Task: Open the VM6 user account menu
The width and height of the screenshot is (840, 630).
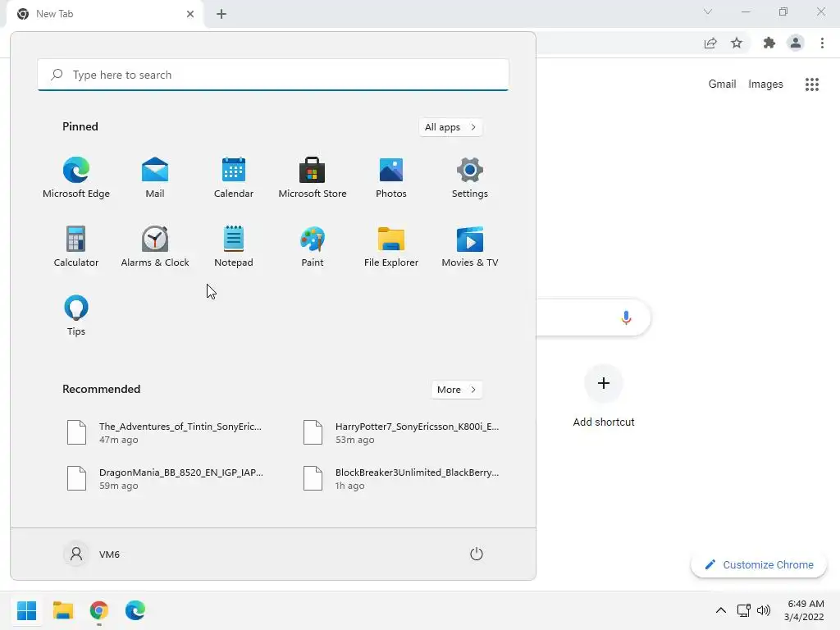Action: click(x=92, y=554)
